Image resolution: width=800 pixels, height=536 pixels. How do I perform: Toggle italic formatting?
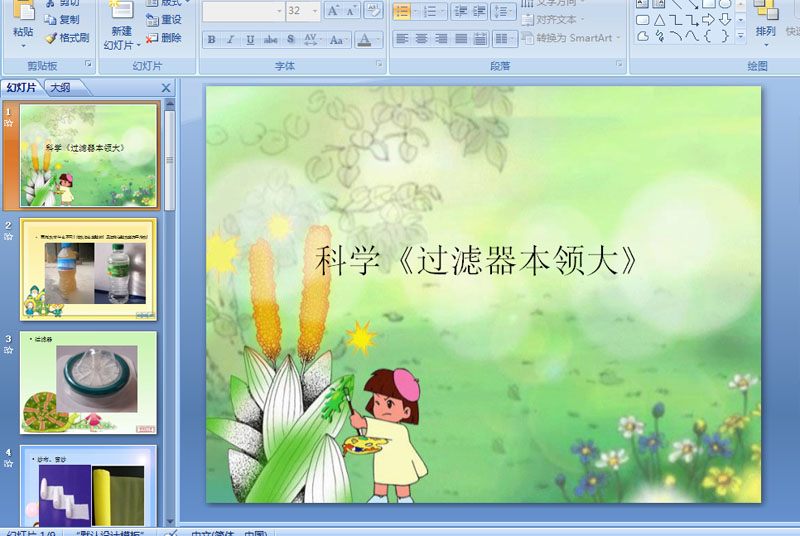coord(231,40)
